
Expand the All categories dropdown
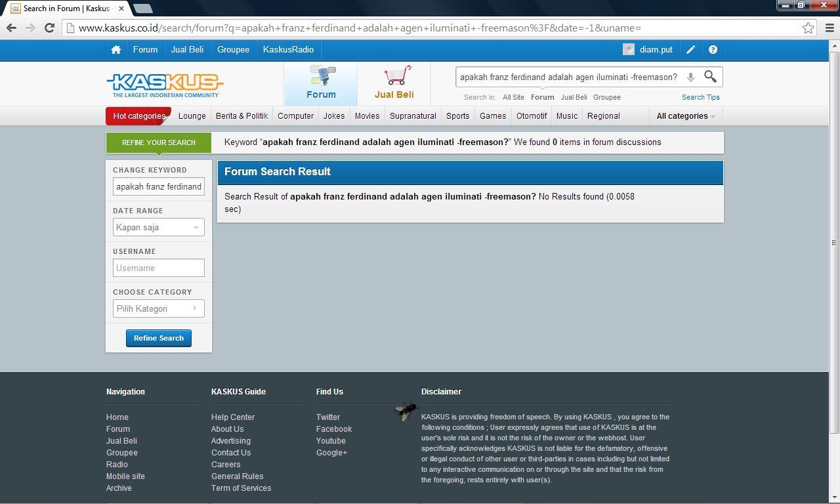pyautogui.click(x=685, y=116)
